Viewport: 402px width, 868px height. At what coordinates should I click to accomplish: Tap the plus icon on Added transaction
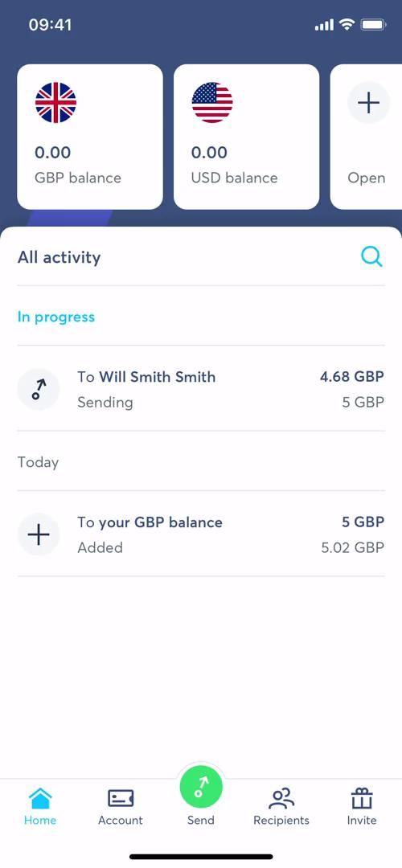[39, 534]
